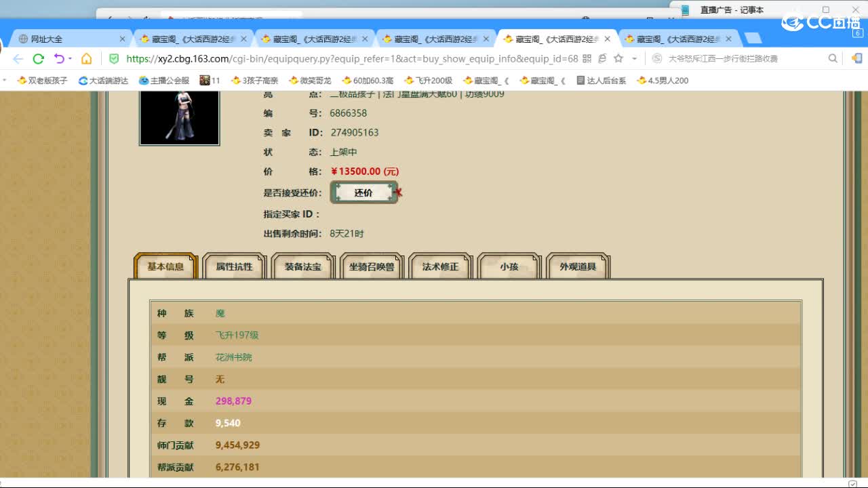
Task: Open the 4.5男人200 bookmark
Action: (663, 81)
